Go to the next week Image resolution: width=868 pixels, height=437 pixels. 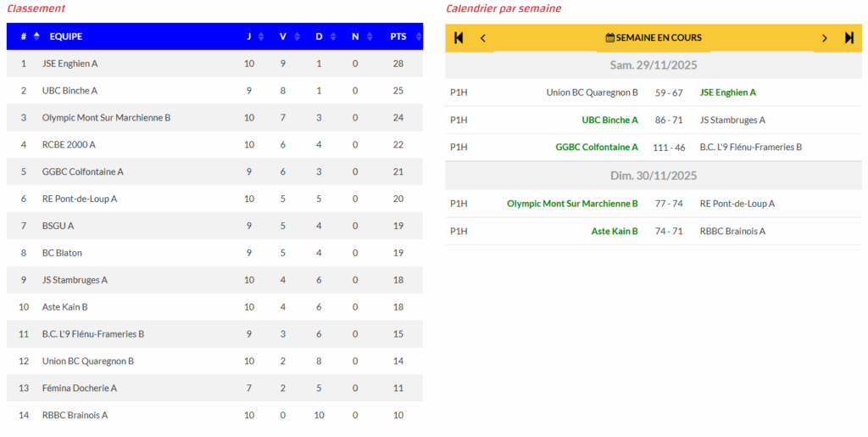point(824,38)
